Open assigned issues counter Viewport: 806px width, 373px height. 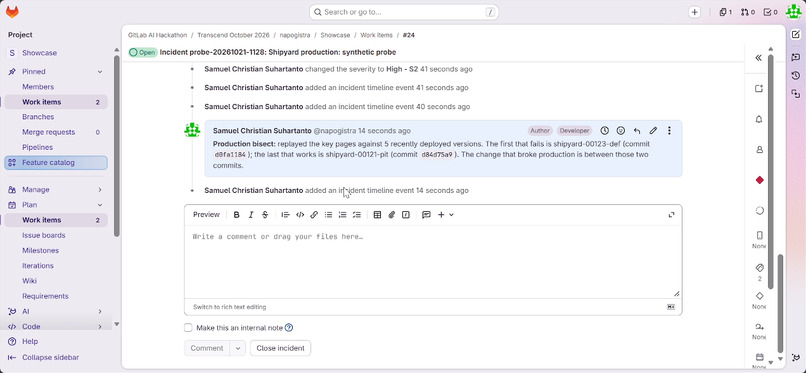[725, 12]
